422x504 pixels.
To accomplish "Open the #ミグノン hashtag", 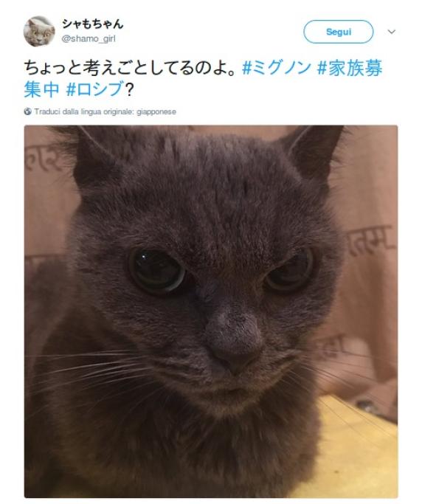I will [x=277, y=68].
